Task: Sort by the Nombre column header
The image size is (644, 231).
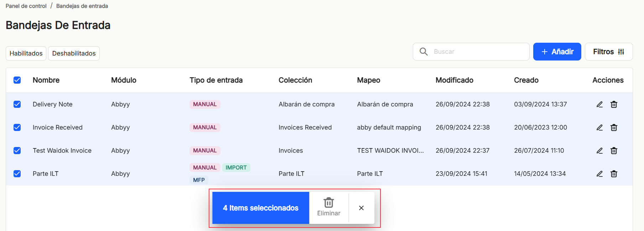Action: [46, 80]
